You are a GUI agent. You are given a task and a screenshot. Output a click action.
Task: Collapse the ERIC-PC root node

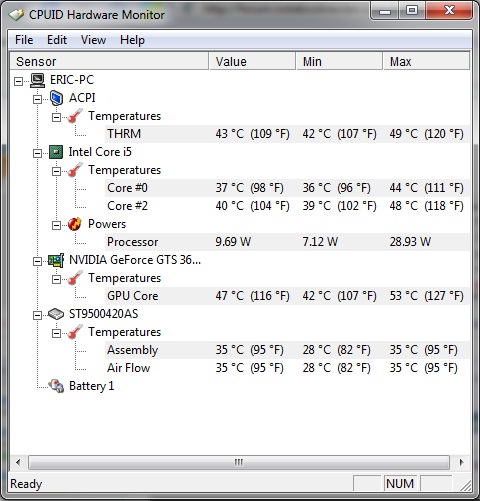[19, 81]
